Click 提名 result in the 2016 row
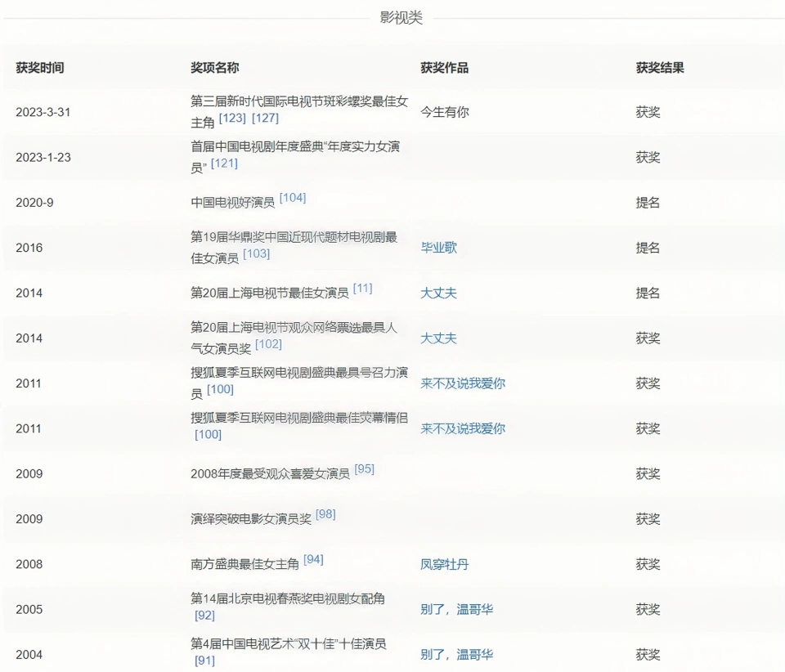 click(648, 248)
